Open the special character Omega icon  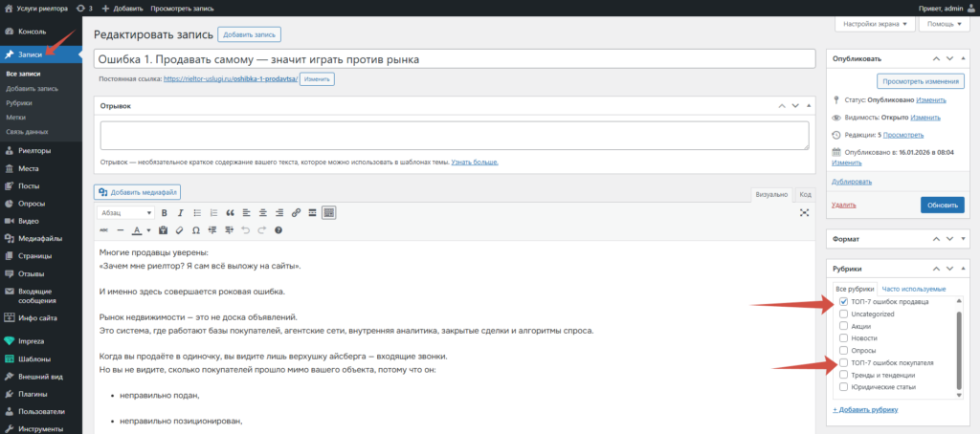tap(196, 230)
